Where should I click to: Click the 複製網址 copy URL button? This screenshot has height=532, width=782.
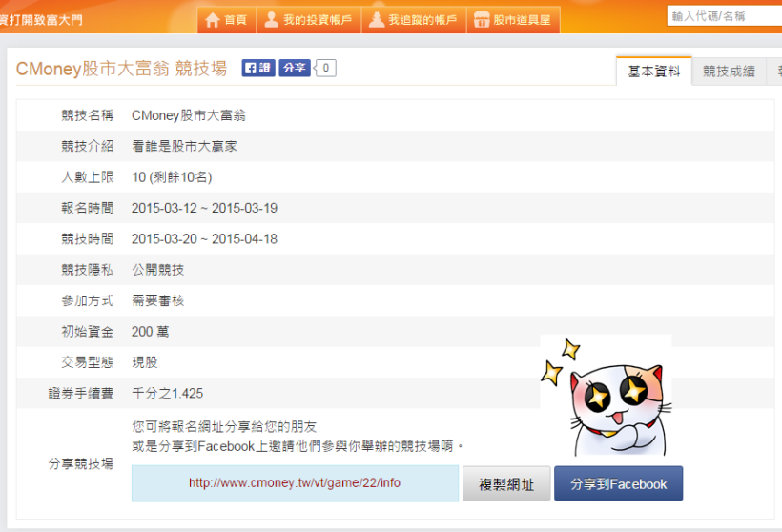point(506,483)
